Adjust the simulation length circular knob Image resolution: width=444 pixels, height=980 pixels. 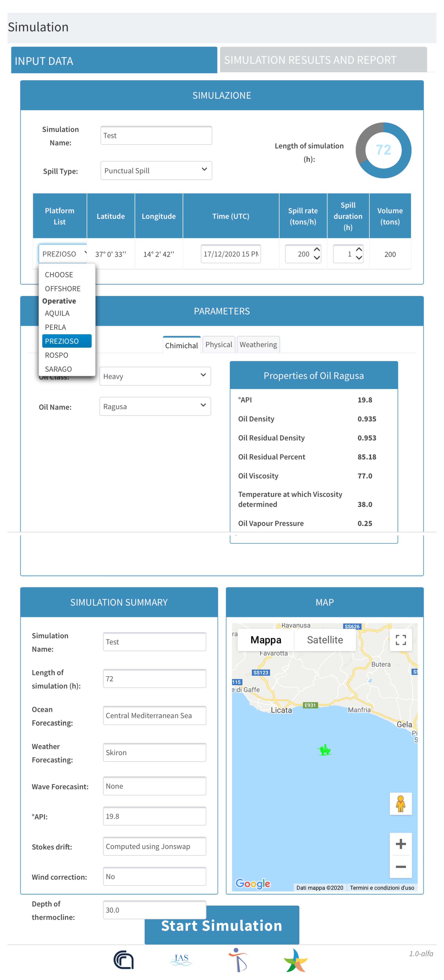click(x=383, y=150)
